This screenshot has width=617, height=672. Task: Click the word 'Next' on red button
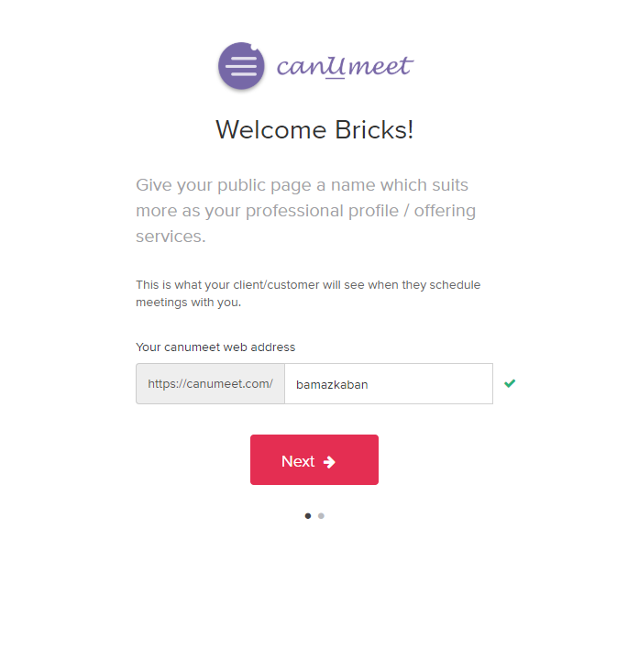[x=298, y=461]
